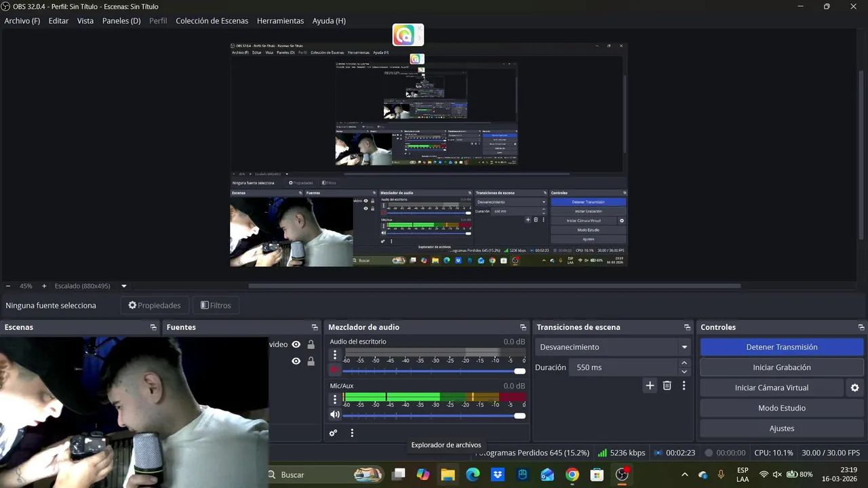Click the preview horizontal scrollbar
Screen dimensions: 868x488
point(494,286)
